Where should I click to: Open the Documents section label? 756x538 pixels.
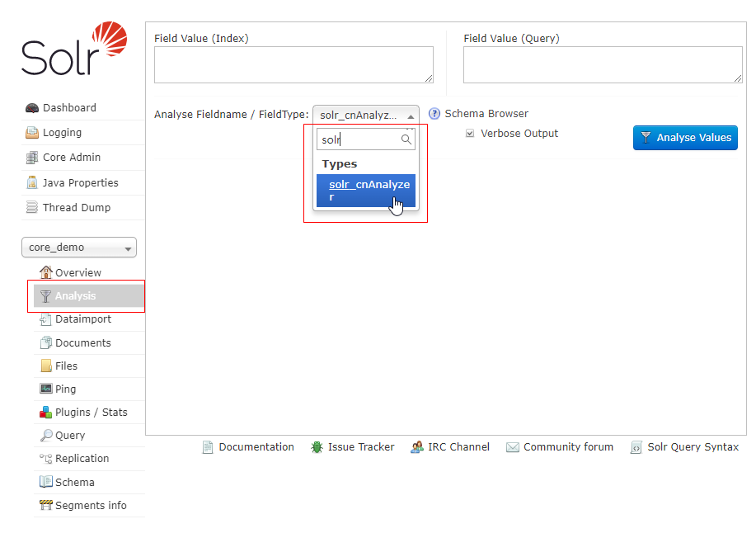83,343
